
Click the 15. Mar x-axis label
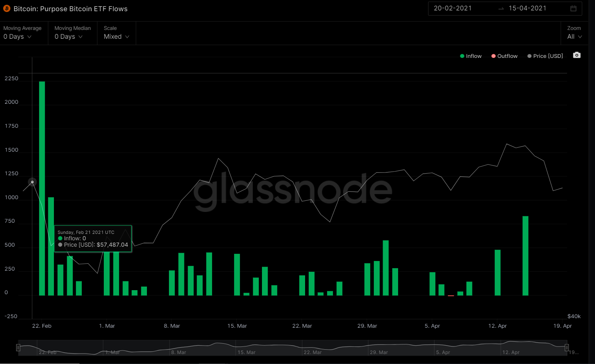coord(237,326)
